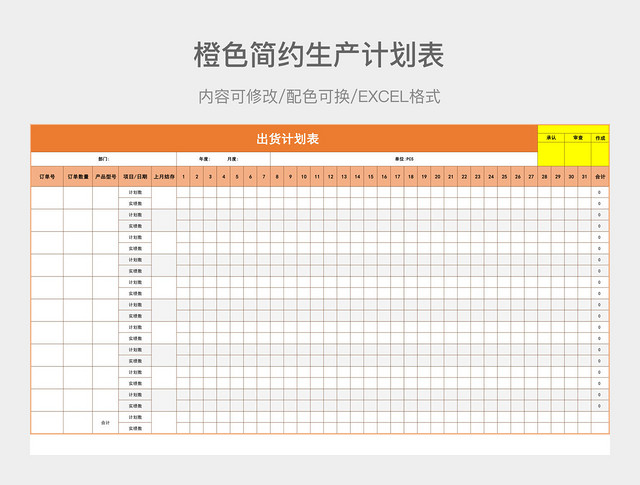This screenshot has height=485, width=640.
Task: Click the day 22 column header
Action: point(464,177)
